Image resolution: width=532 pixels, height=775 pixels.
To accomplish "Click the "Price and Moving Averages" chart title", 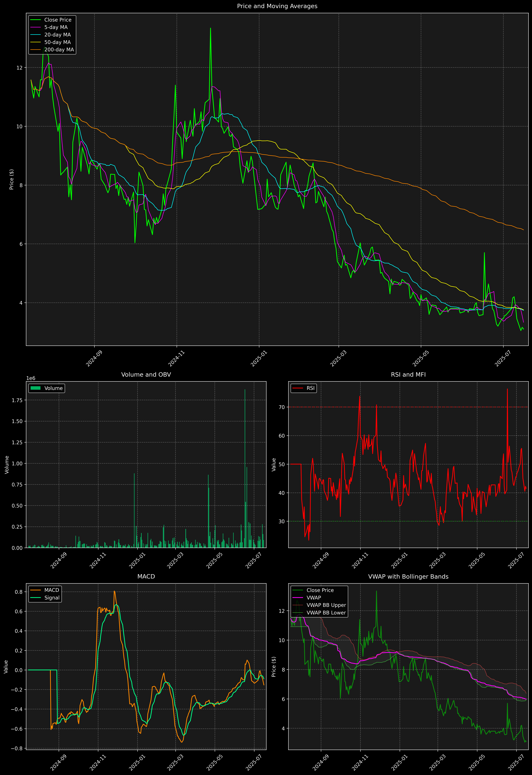I will click(x=277, y=6).
